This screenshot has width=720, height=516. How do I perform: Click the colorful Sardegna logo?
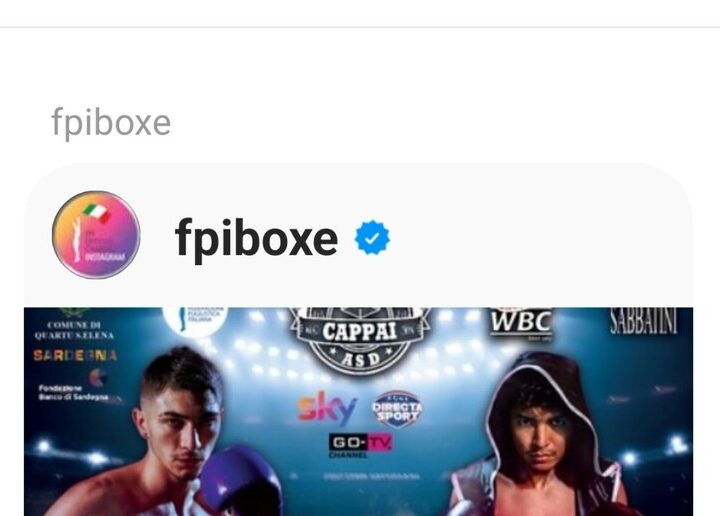pyautogui.click(x=75, y=355)
